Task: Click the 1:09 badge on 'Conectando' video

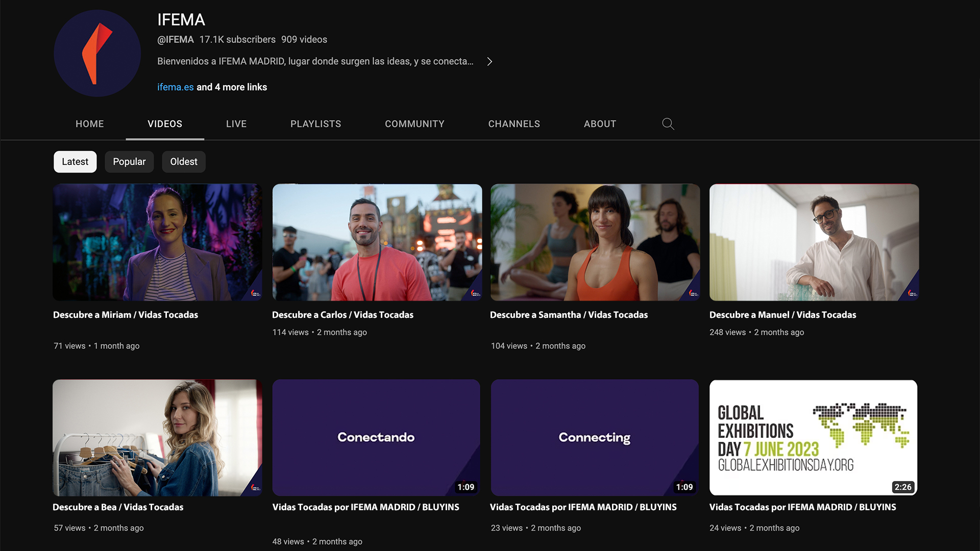Action: [x=466, y=487]
